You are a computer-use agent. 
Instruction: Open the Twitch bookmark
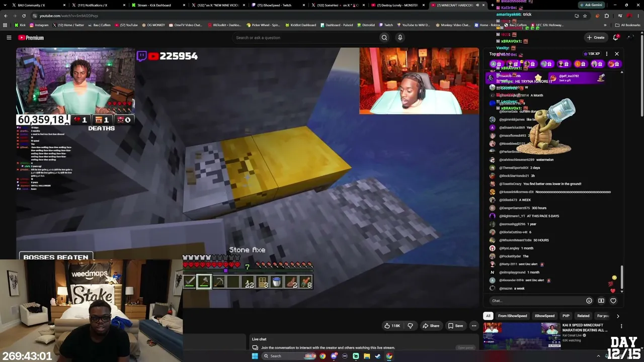click(386, 25)
